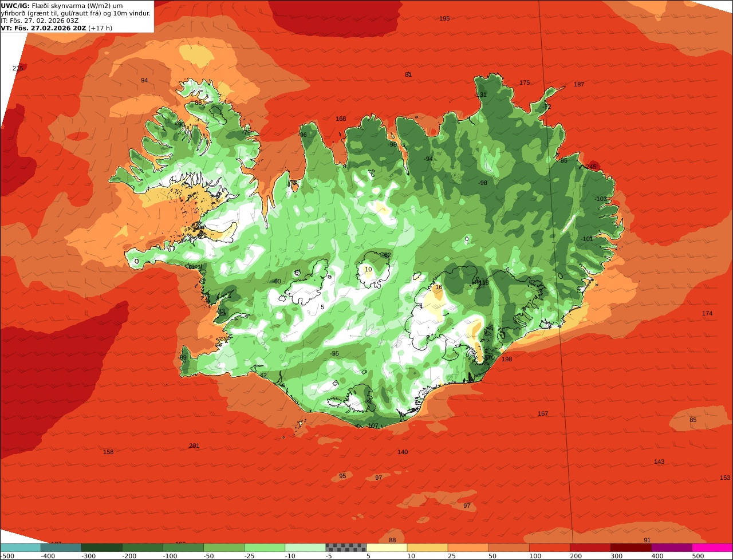Click the map value "158" in the southwest sea
Screen dimensions: 733x560
(108, 452)
